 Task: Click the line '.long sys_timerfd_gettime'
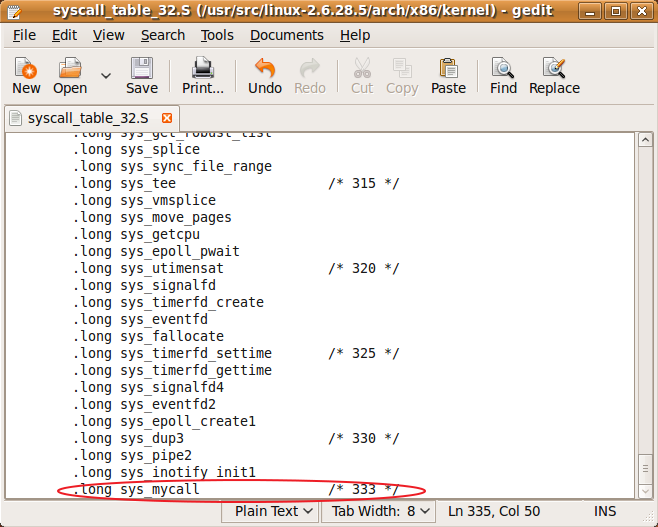(x=172, y=370)
